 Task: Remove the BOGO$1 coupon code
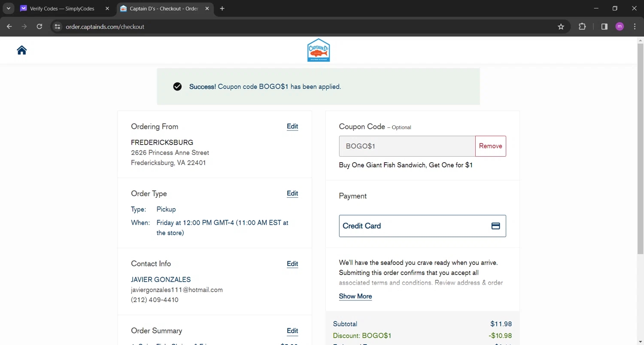point(490,146)
